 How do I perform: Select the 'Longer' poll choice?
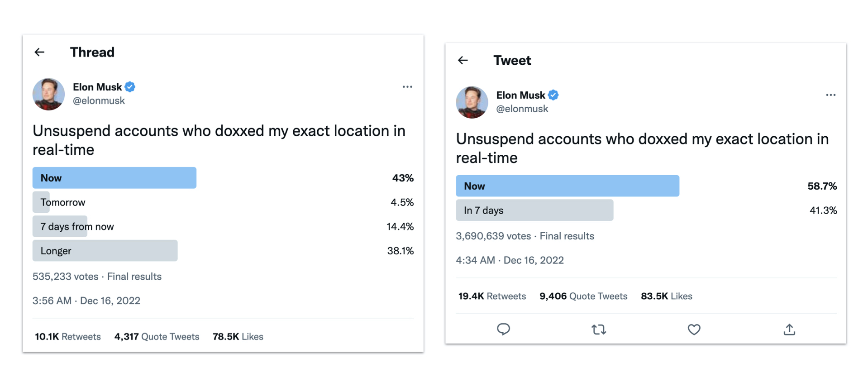point(105,250)
